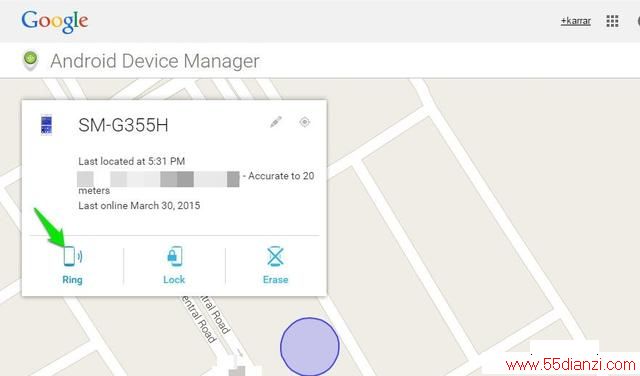This screenshot has height=376, width=640.
Task: Click the green Android Device Manager pin icon
Action: click(x=31, y=60)
